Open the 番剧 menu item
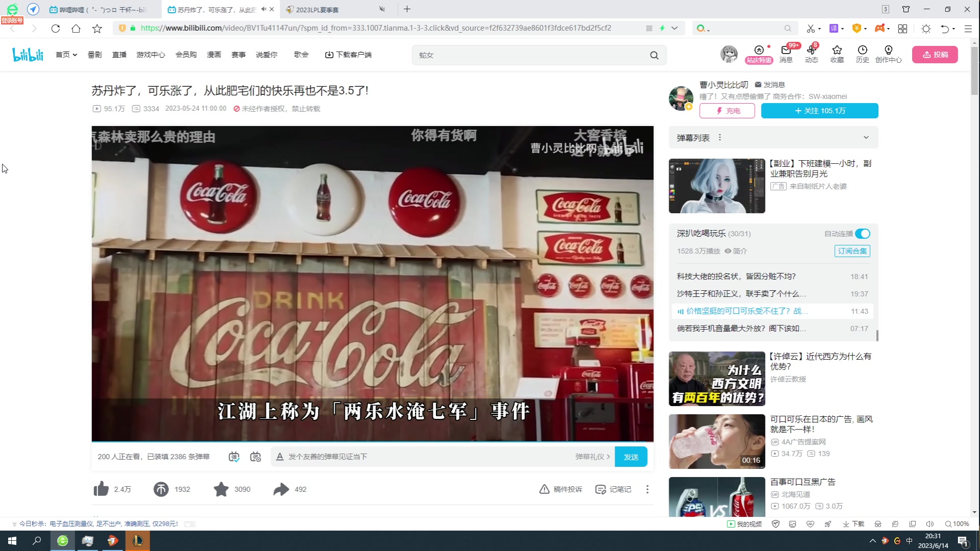The width and height of the screenshot is (980, 551). point(95,55)
